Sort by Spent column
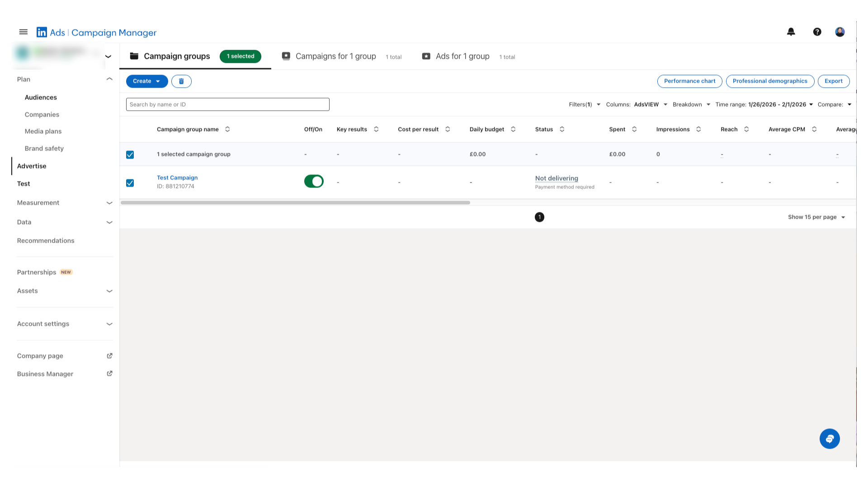This screenshot has width=868, height=488. point(634,129)
